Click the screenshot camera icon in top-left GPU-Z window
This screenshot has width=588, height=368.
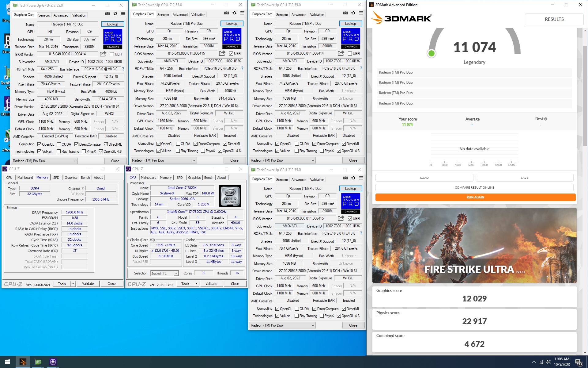point(107,14)
